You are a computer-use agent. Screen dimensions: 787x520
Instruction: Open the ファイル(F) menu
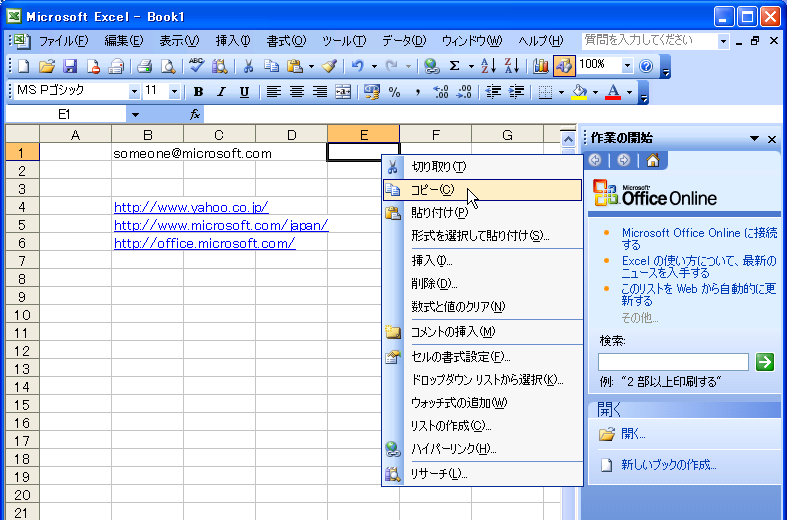pyautogui.click(x=63, y=41)
